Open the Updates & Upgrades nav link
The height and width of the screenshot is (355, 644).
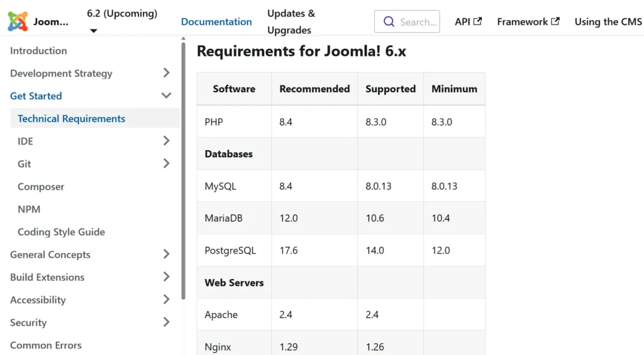click(x=291, y=22)
